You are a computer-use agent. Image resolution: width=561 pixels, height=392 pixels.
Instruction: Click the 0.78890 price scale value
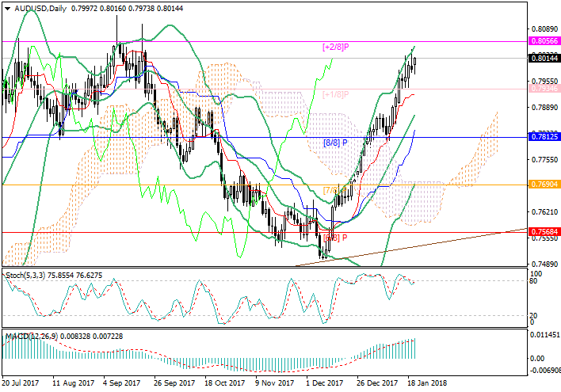point(544,107)
